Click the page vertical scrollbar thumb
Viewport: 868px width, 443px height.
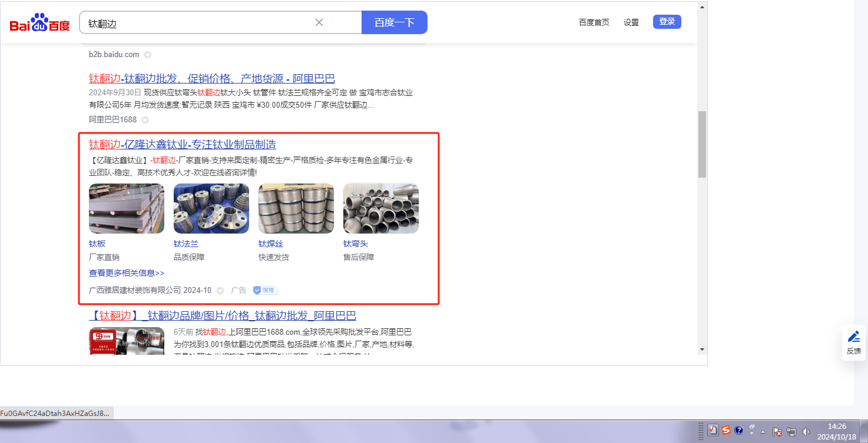coord(702,144)
